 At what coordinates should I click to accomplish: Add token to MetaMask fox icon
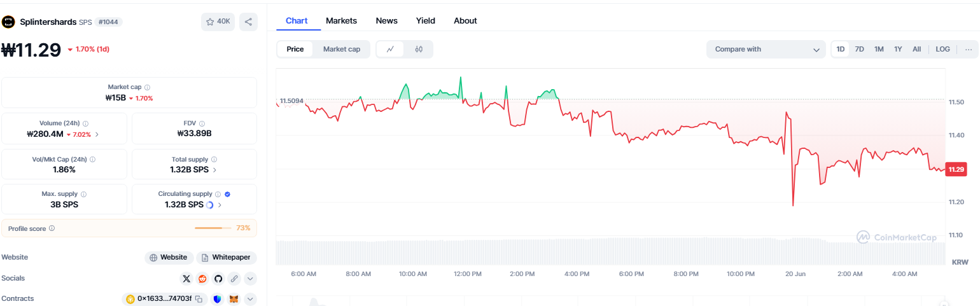234,299
